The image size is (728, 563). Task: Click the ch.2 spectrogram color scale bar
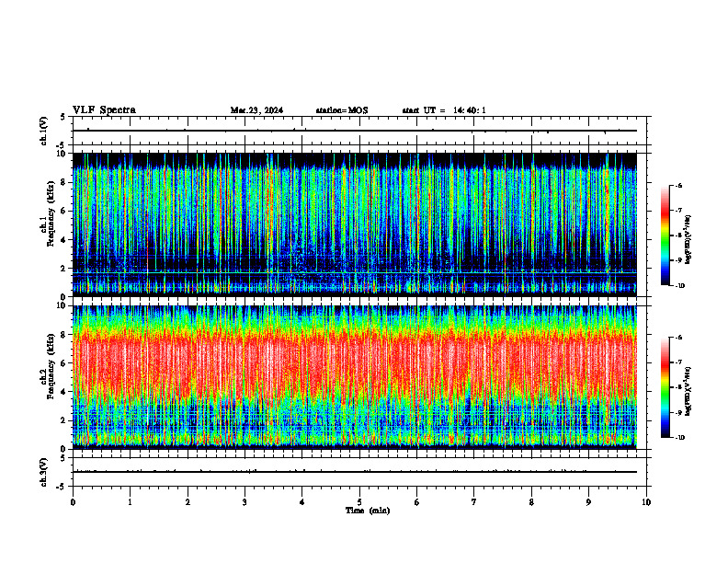coord(665,387)
